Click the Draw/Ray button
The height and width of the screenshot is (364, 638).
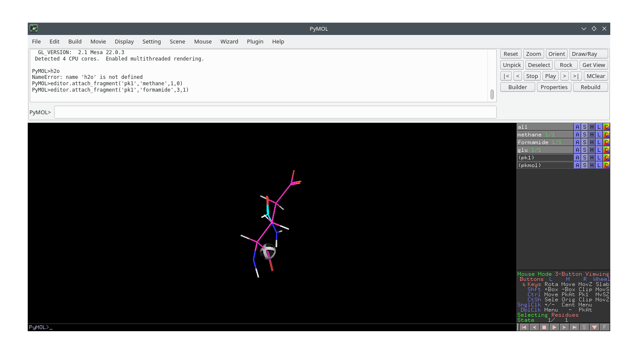(x=589, y=54)
